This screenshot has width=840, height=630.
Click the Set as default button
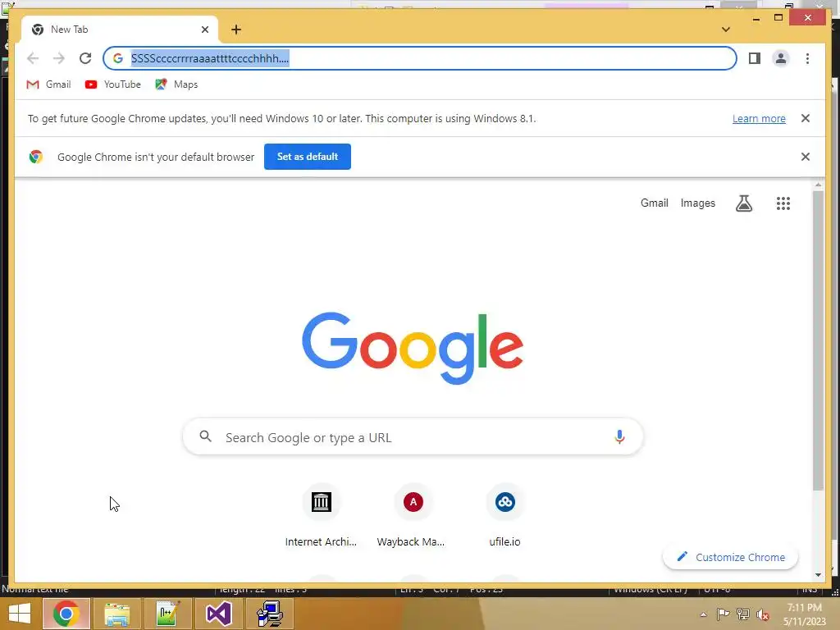308,157
